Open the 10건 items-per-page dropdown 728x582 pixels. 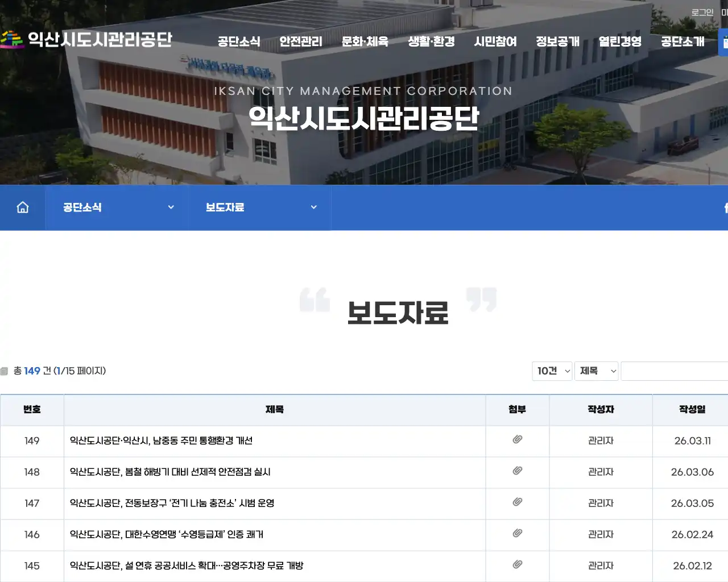coord(551,371)
